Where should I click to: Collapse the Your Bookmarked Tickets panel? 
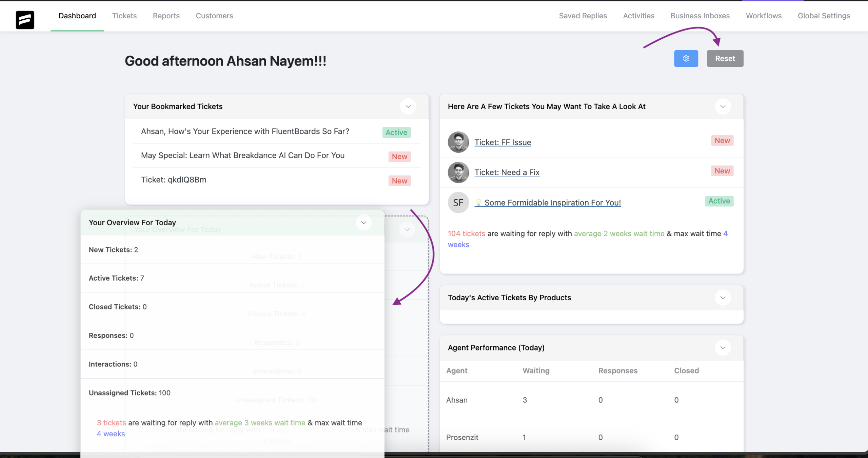(408, 107)
